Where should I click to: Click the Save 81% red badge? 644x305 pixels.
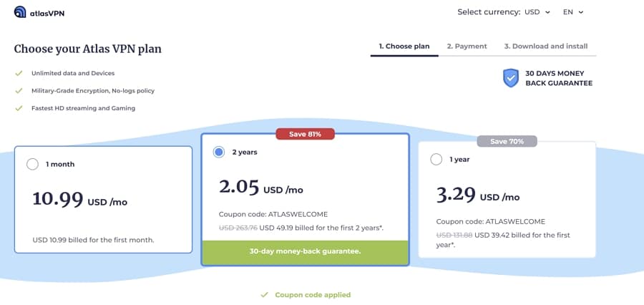tap(305, 134)
